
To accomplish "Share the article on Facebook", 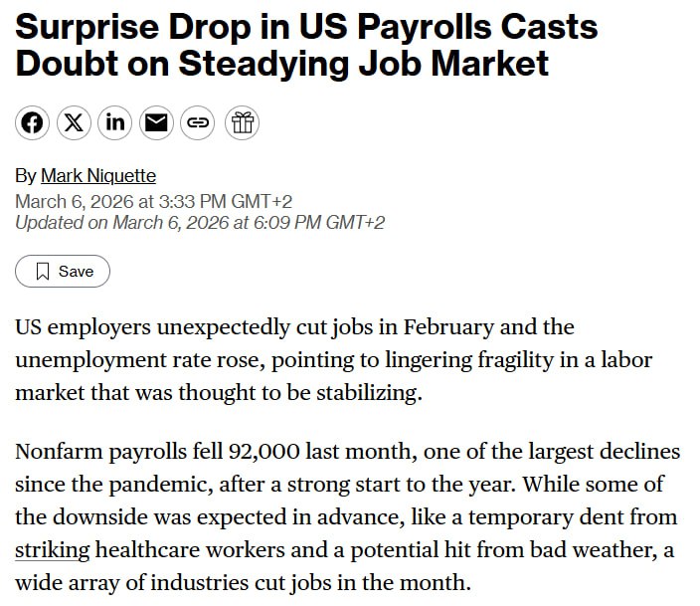I will coord(32,122).
